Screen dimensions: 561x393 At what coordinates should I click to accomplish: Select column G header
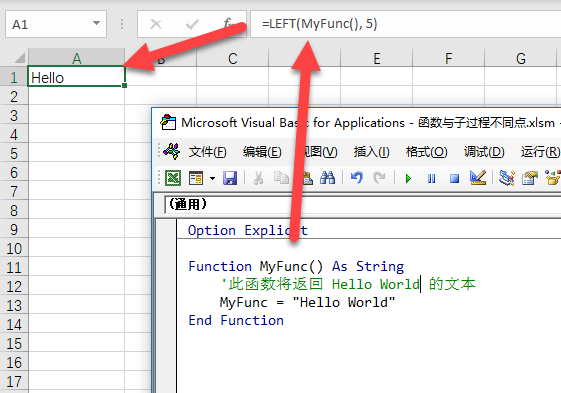(x=521, y=58)
